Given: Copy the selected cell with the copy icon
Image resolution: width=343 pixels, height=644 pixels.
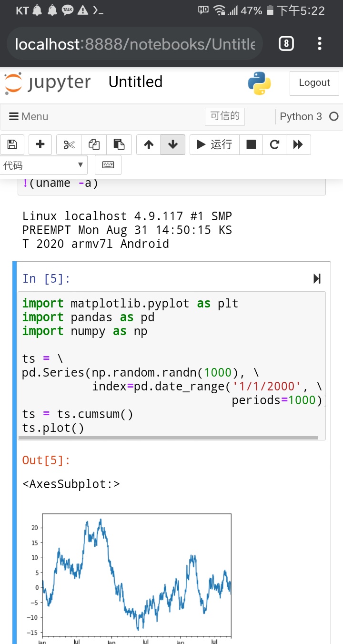Looking at the screenshot, I should click(93, 144).
